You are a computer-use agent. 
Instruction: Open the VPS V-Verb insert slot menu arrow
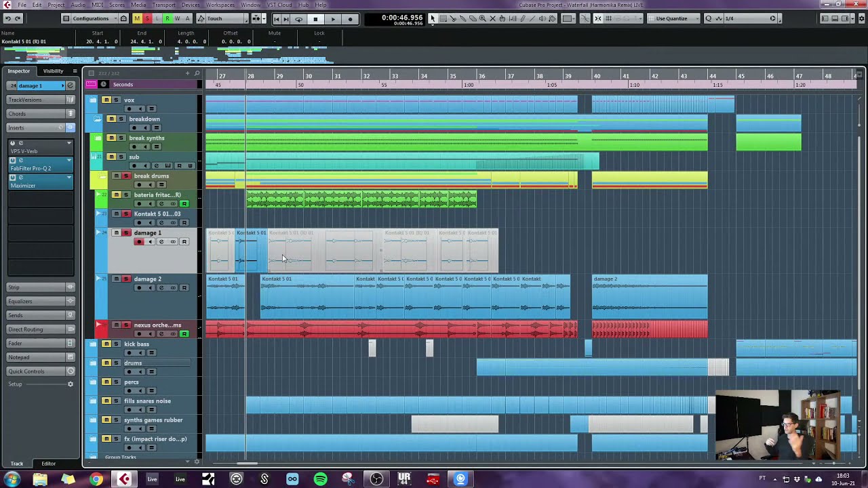tap(68, 144)
